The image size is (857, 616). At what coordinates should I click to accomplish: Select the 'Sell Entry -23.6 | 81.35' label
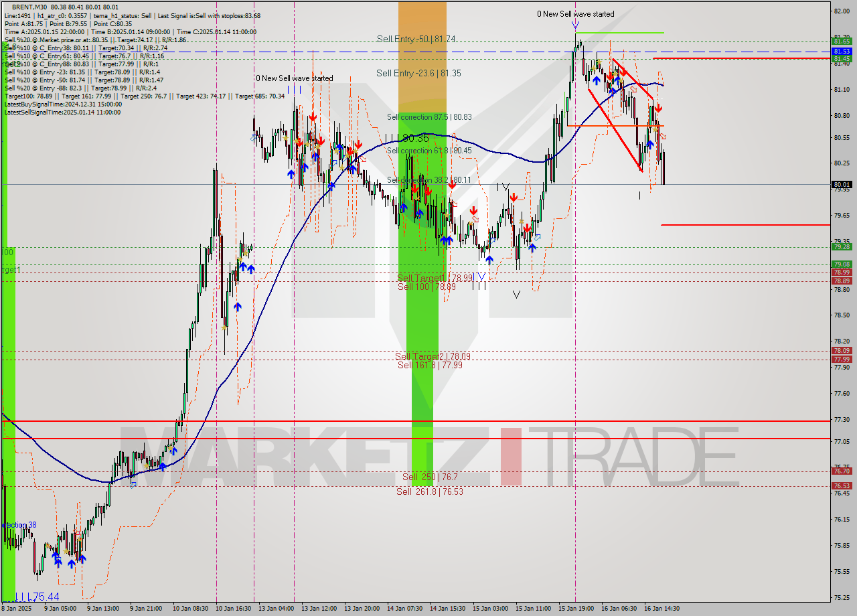tap(418, 73)
